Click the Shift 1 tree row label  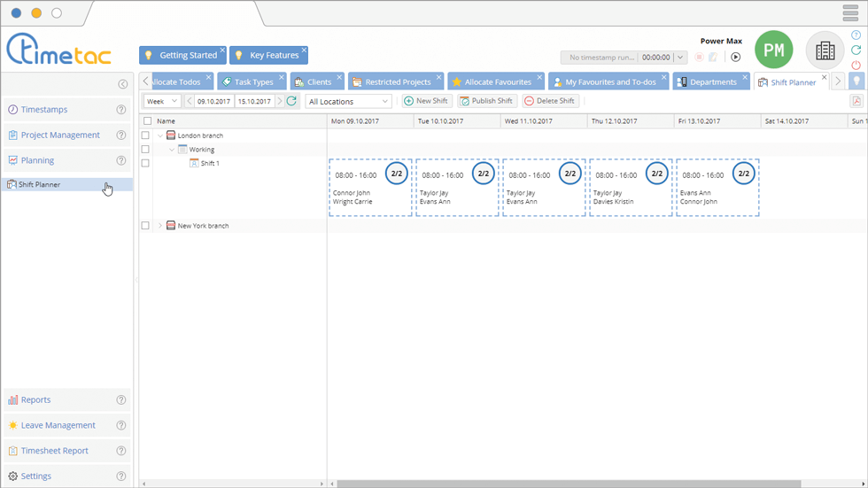210,163
